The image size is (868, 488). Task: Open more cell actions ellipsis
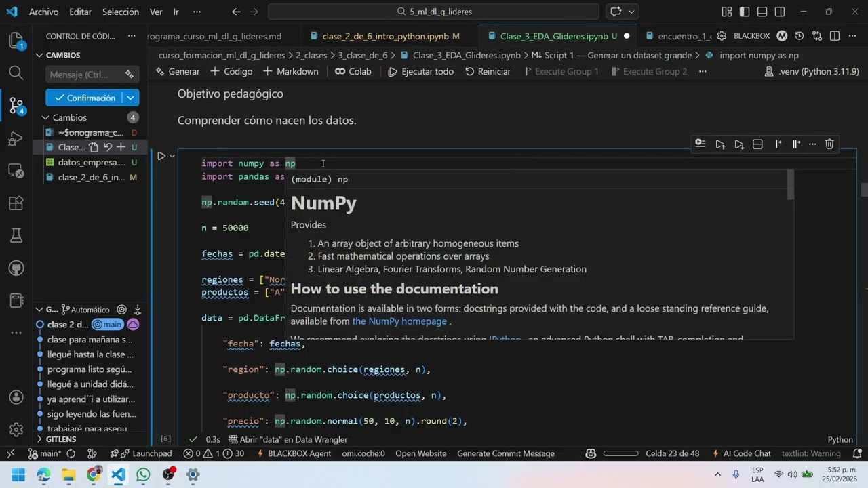coord(812,144)
